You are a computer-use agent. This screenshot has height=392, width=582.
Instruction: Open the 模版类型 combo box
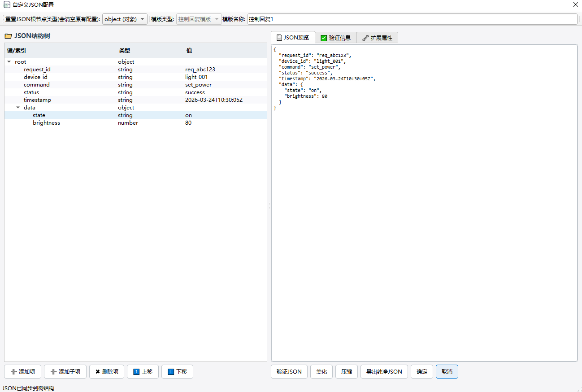[x=199, y=19]
